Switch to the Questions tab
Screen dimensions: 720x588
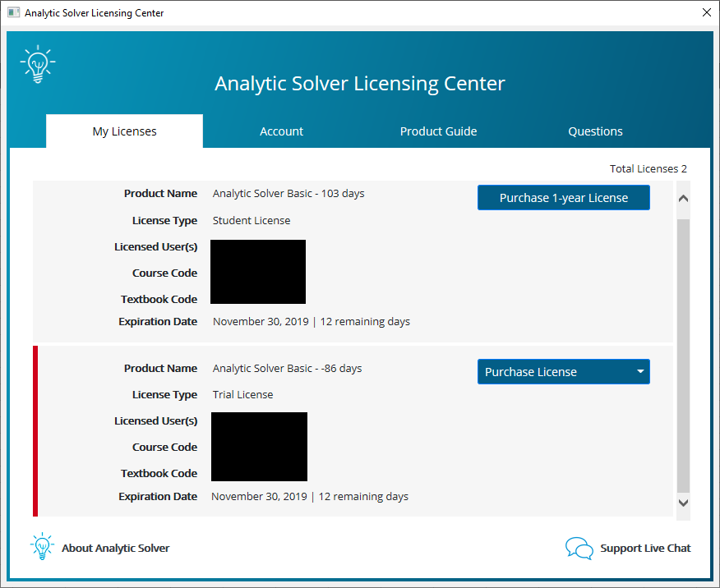tap(595, 131)
